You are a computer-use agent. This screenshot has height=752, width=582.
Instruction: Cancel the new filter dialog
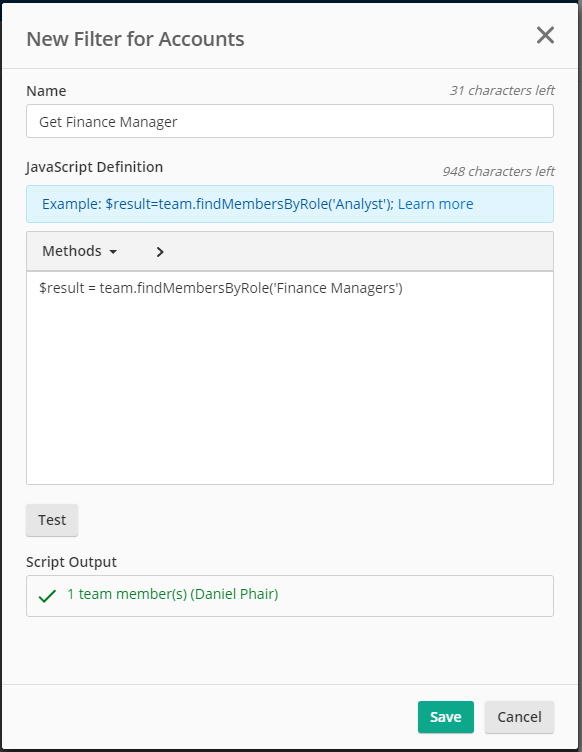pos(519,717)
